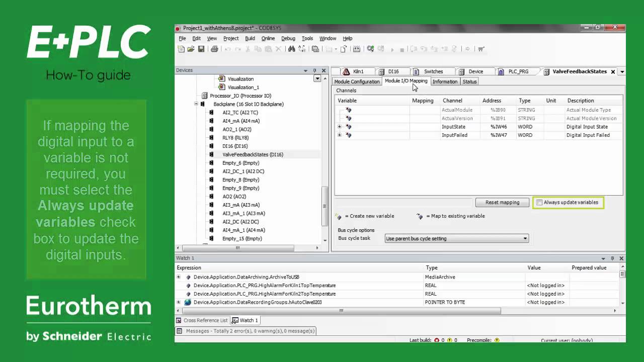Screen dimensions: 644x362
Task: Click the Open project folder icon
Action: coord(191,49)
